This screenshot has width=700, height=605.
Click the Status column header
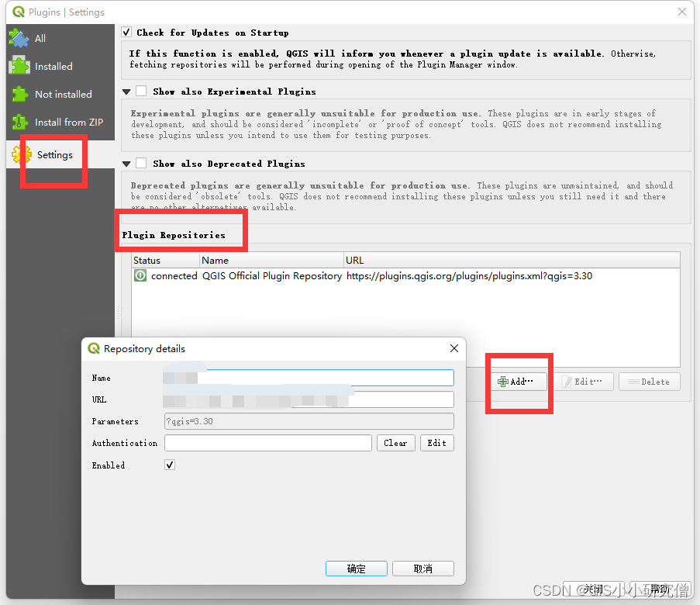pos(166,260)
